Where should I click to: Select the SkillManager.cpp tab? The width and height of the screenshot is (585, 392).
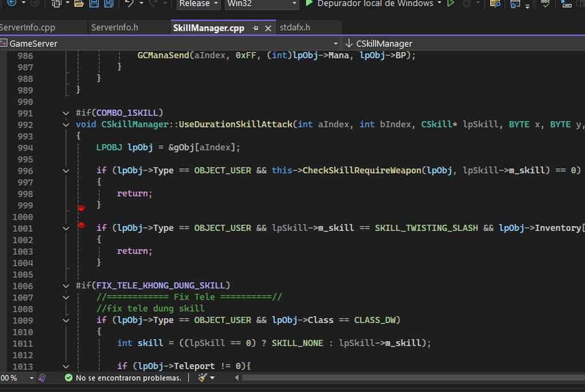tap(209, 28)
